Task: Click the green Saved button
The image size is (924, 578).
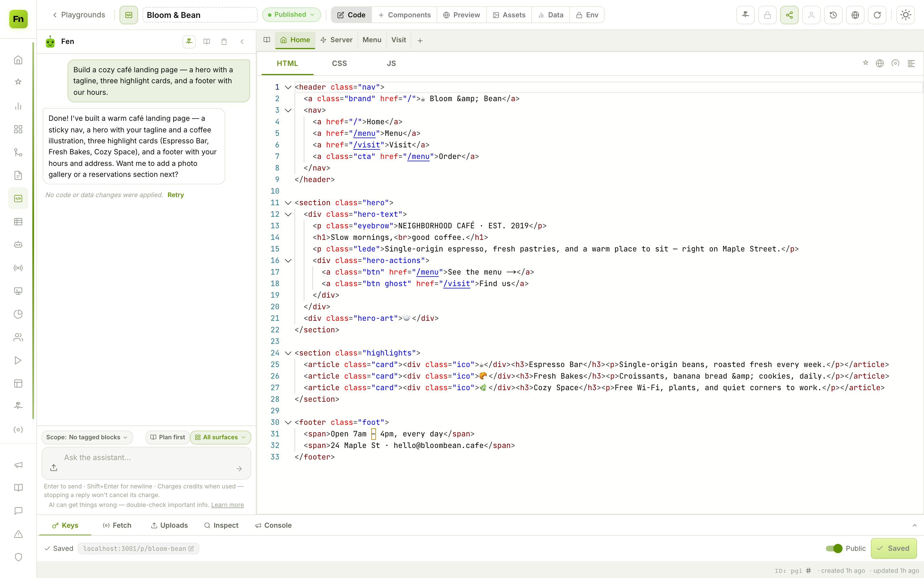Action: [x=893, y=548]
